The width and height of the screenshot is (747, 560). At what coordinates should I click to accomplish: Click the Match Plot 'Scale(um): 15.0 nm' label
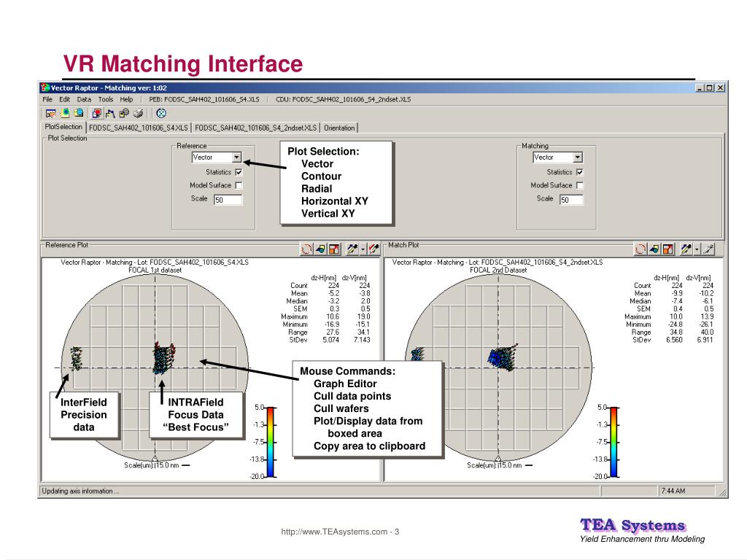494,465
